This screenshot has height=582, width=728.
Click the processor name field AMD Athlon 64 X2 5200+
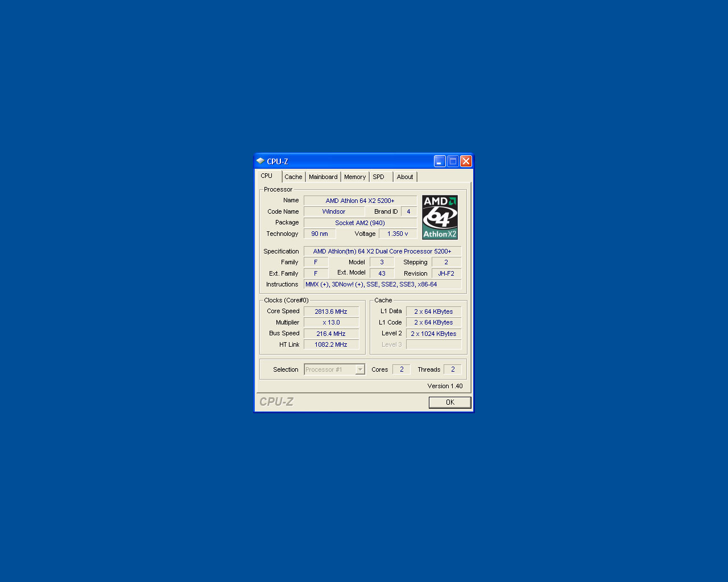(360, 201)
